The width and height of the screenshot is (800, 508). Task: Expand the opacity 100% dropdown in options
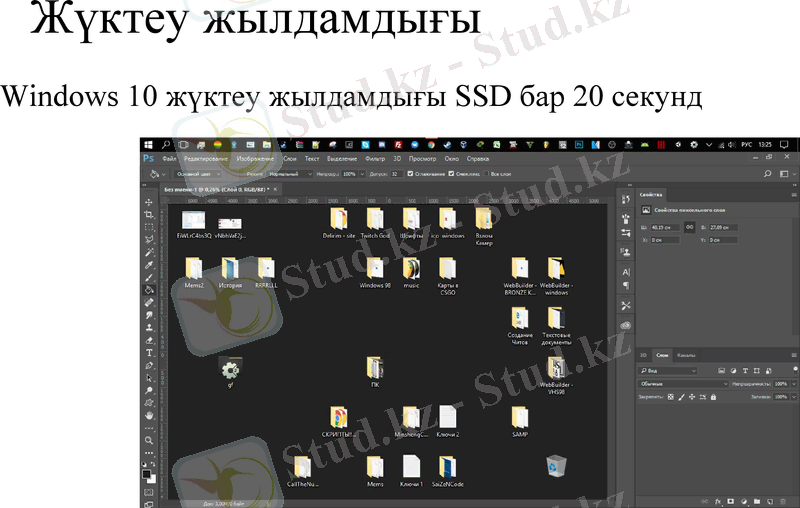tap(362, 174)
